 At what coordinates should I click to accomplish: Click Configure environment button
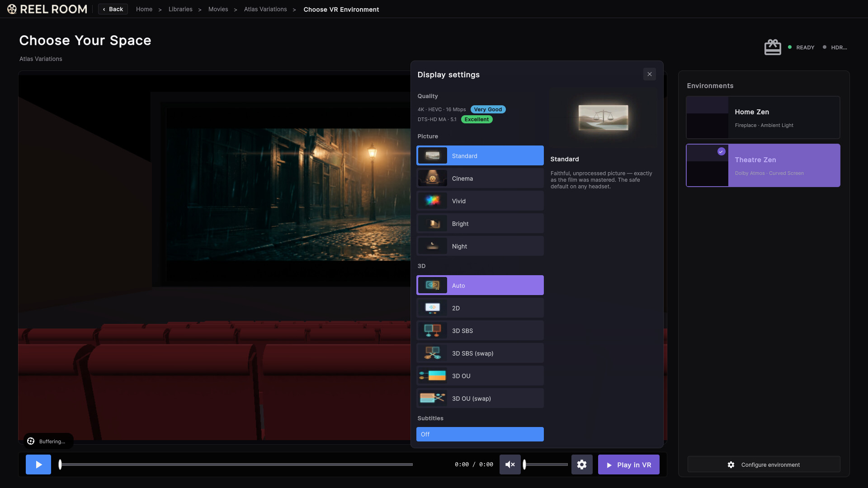(x=764, y=465)
